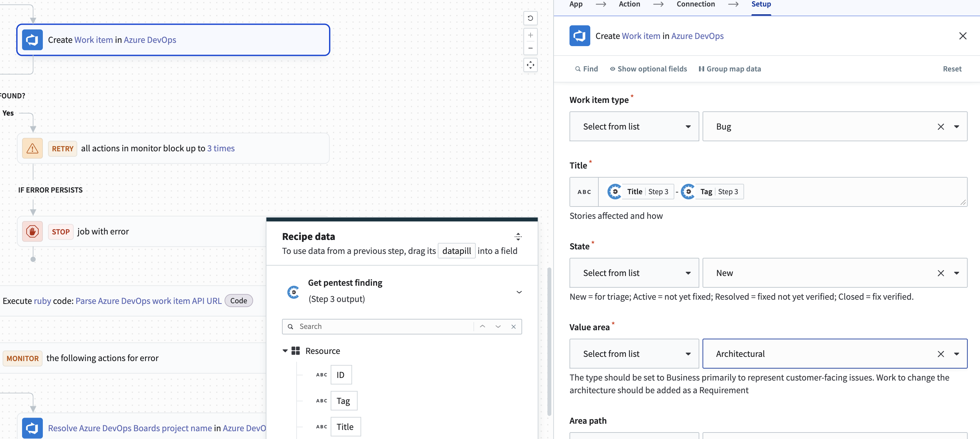Click the Tag datapill Step 3 in Title field

(x=712, y=192)
